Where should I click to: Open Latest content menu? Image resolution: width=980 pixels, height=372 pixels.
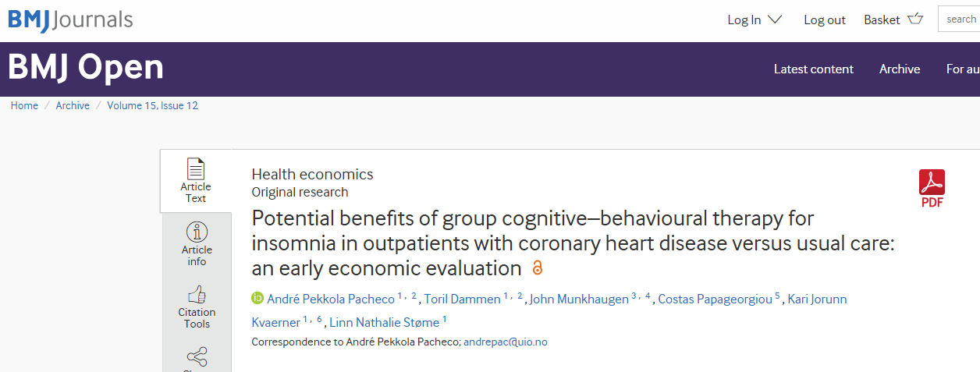coord(813,69)
